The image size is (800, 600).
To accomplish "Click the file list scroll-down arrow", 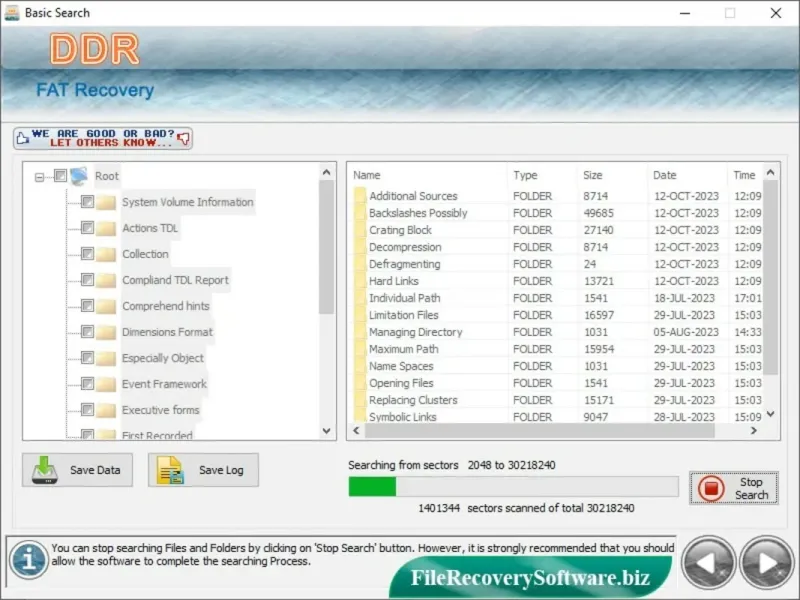I will (770, 414).
